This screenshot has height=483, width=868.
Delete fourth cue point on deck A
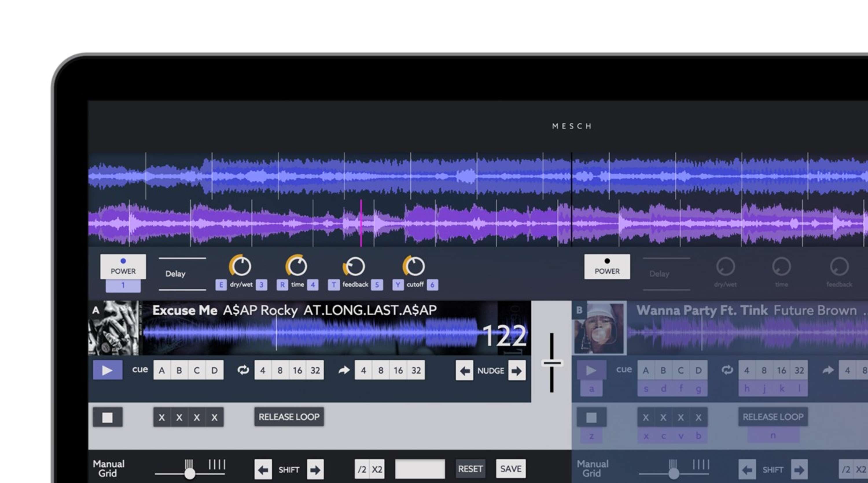tap(215, 417)
